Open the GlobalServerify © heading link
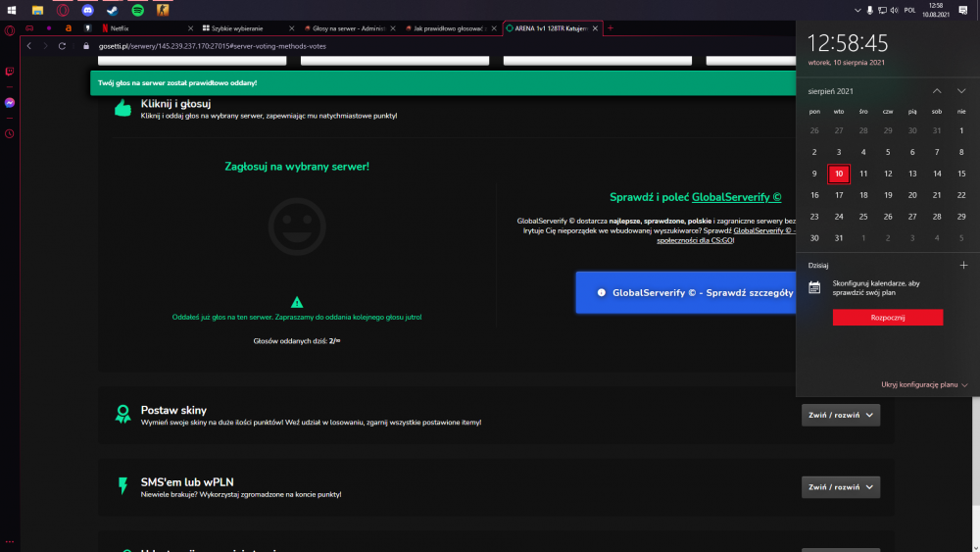The height and width of the screenshot is (552, 980). pyautogui.click(x=736, y=197)
